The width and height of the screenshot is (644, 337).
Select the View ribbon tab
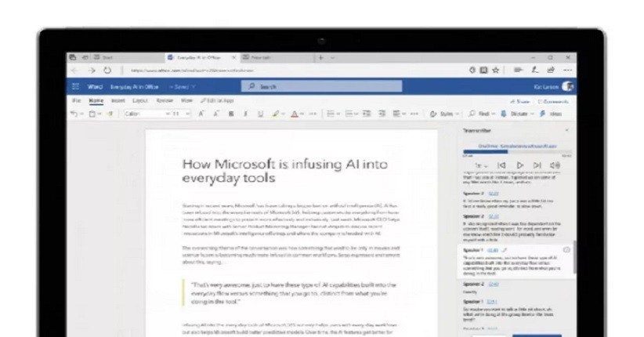click(x=186, y=100)
